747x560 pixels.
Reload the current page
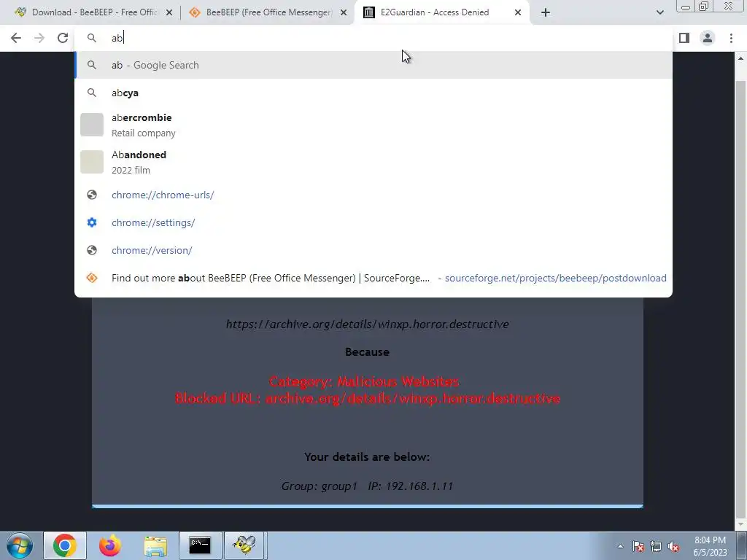click(x=63, y=38)
